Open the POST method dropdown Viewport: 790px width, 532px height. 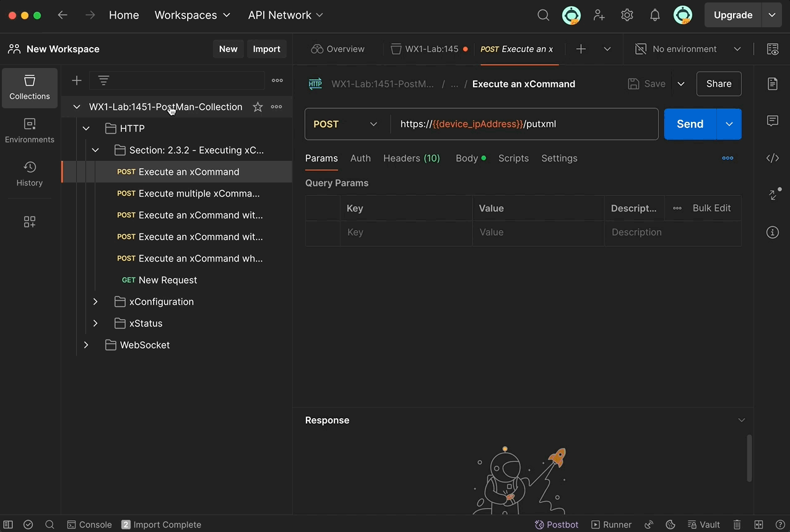[x=345, y=124]
